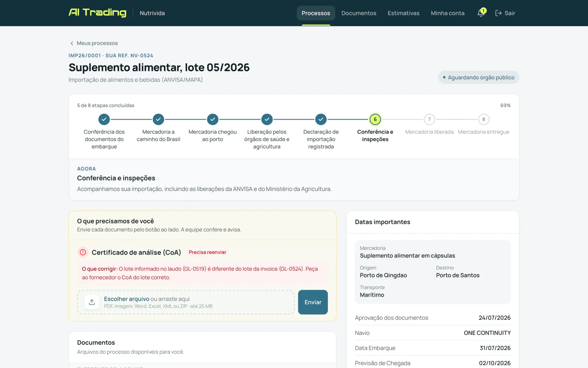
Task: Click the Conferência e inspeções step label
Action: coord(375,135)
